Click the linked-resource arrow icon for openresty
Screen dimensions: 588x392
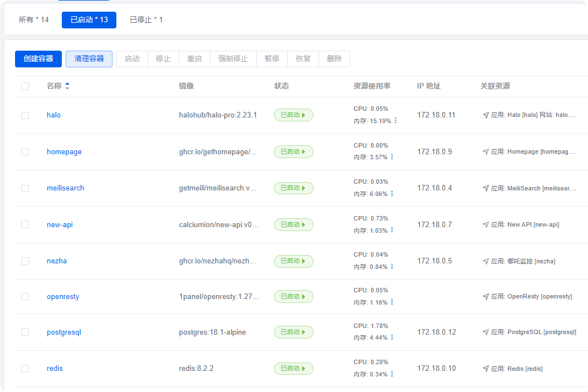point(486,296)
